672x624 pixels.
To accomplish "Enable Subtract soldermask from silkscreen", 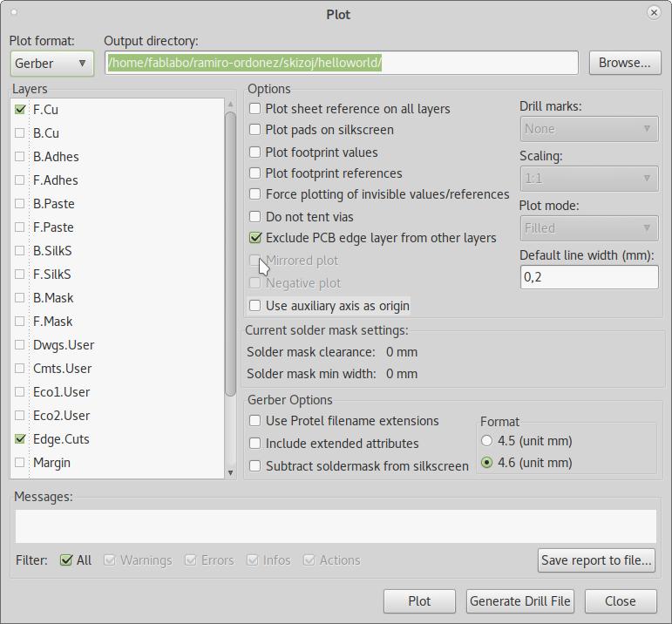I will (x=255, y=466).
